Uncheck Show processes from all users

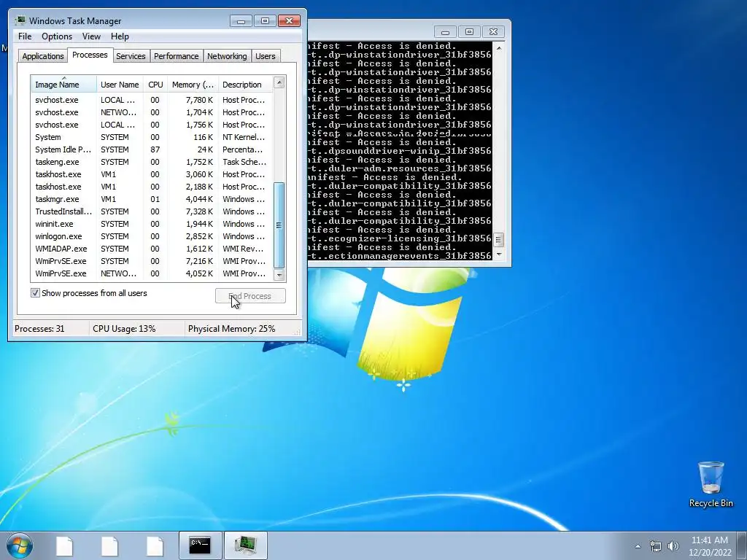click(35, 293)
